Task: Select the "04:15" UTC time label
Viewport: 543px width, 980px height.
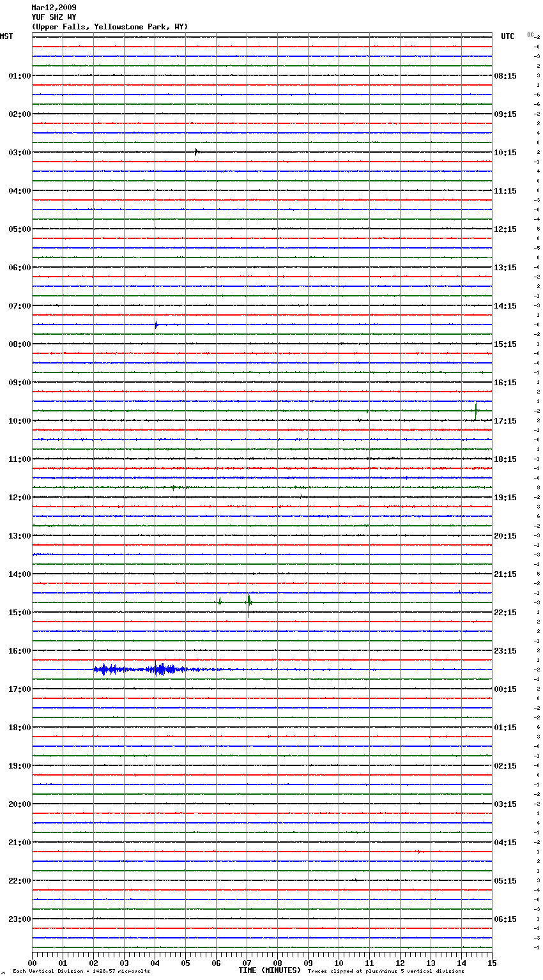Action: [505, 843]
